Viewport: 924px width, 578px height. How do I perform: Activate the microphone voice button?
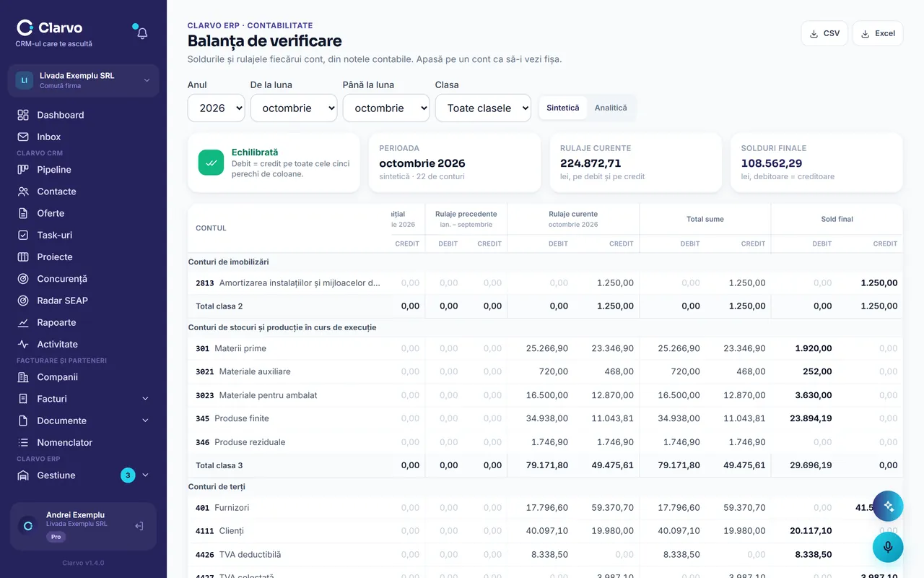888,547
